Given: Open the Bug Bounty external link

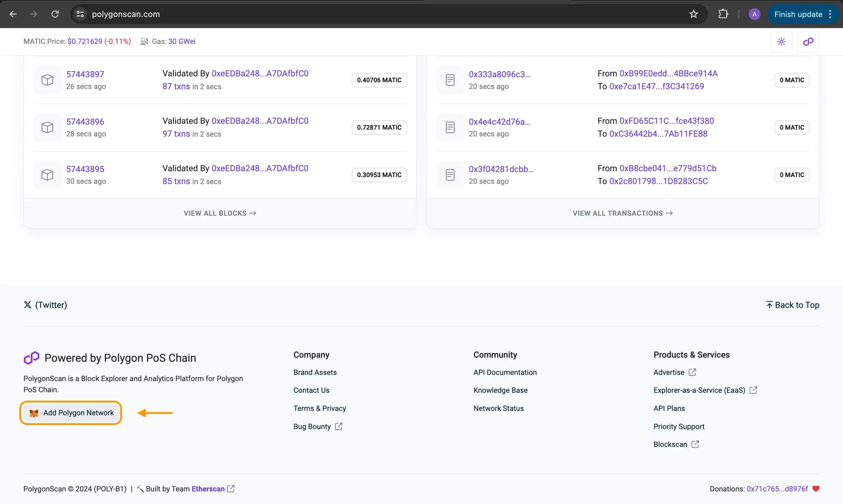Looking at the screenshot, I should [x=317, y=427].
